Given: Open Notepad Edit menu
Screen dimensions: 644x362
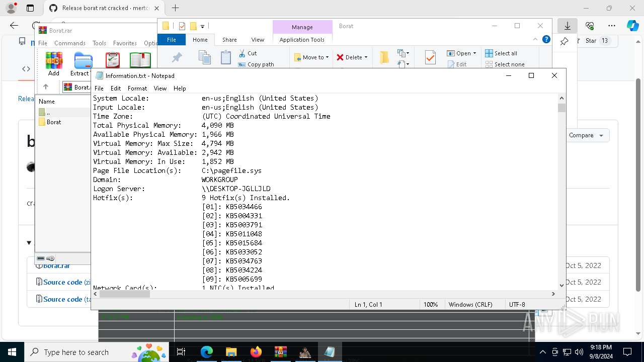Looking at the screenshot, I should (116, 88).
